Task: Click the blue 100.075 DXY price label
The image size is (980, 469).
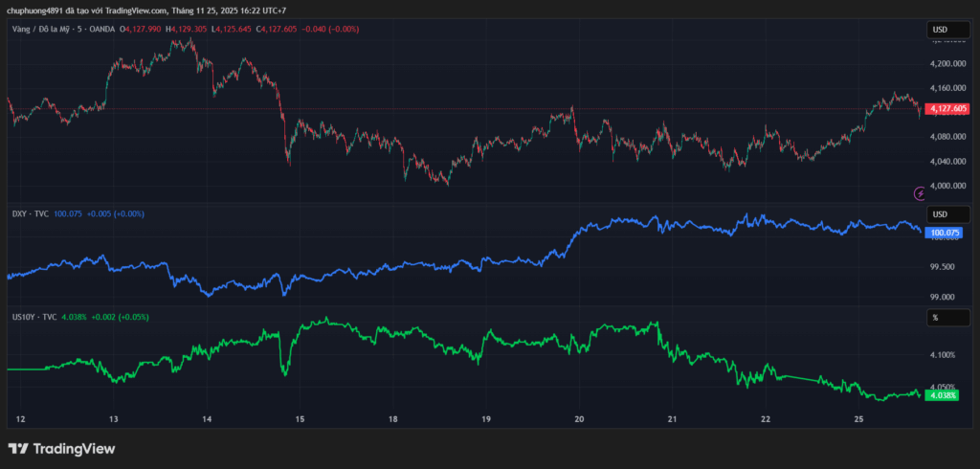Action: tap(946, 233)
